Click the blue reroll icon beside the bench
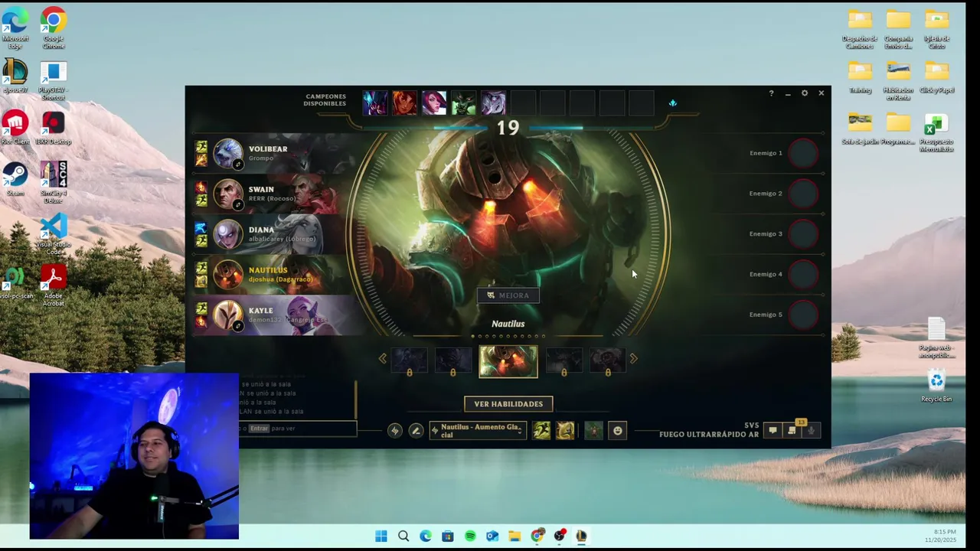980x551 pixels. point(673,103)
